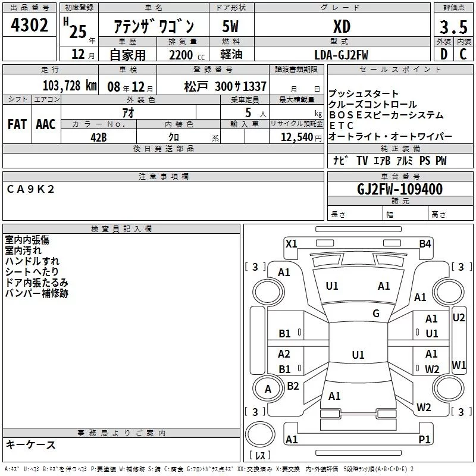Click the color number 42B field
The height and width of the screenshot is (476, 476).
point(98,136)
